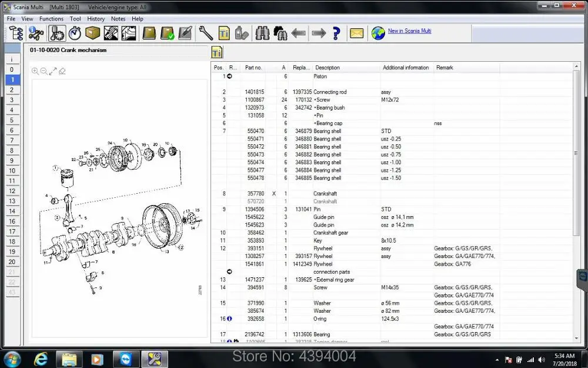Click the volume icon in system tray
This screenshot has width=588, height=368.
point(541,360)
